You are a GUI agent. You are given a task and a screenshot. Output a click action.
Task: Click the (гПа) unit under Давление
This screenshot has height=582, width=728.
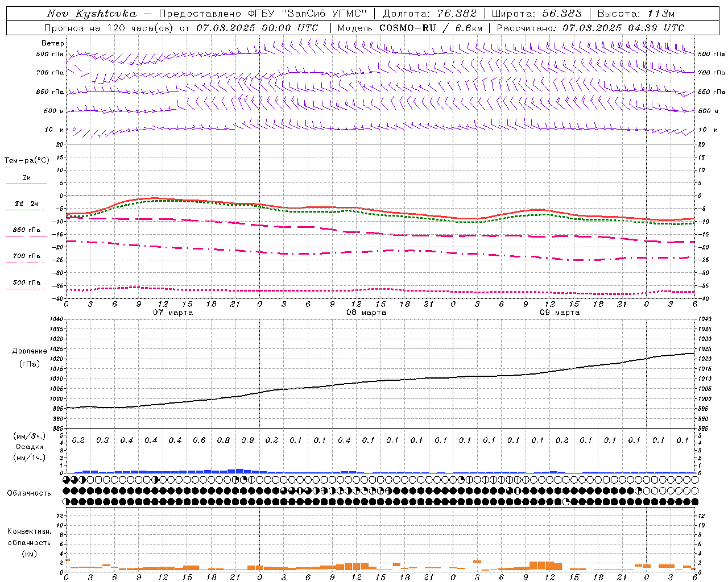pos(29,364)
